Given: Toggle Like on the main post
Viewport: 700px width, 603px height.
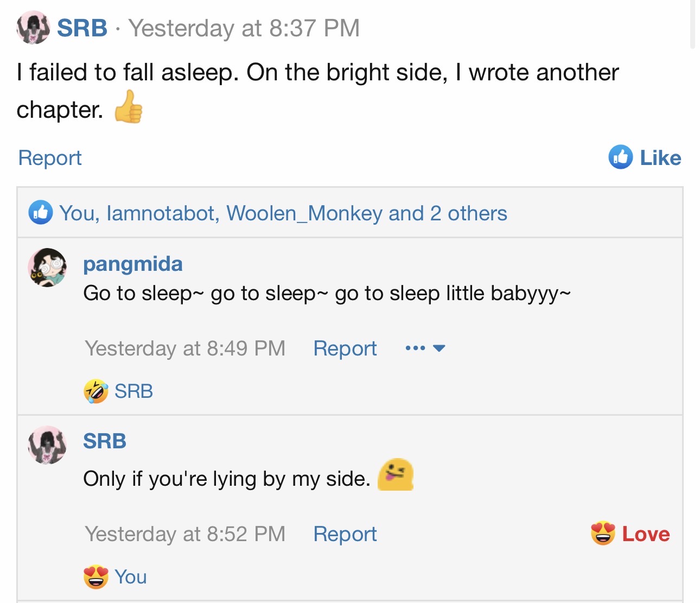Looking at the screenshot, I should pos(660,158).
